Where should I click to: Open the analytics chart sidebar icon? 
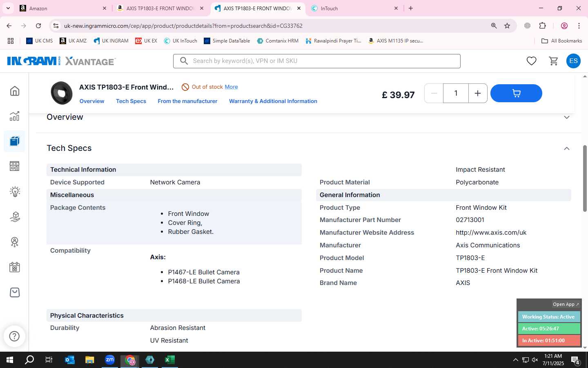[15, 116]
